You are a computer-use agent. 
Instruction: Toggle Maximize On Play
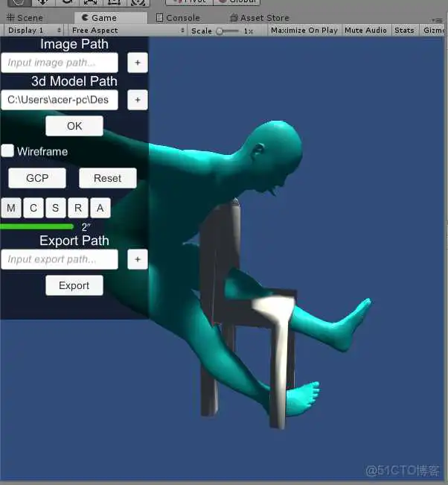pos(304,31)
